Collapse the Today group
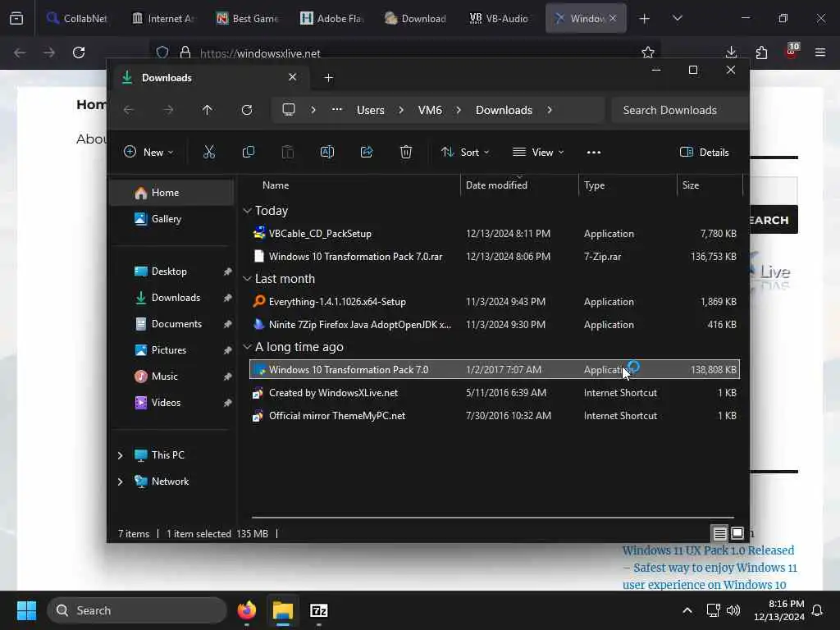 [247, 211]
